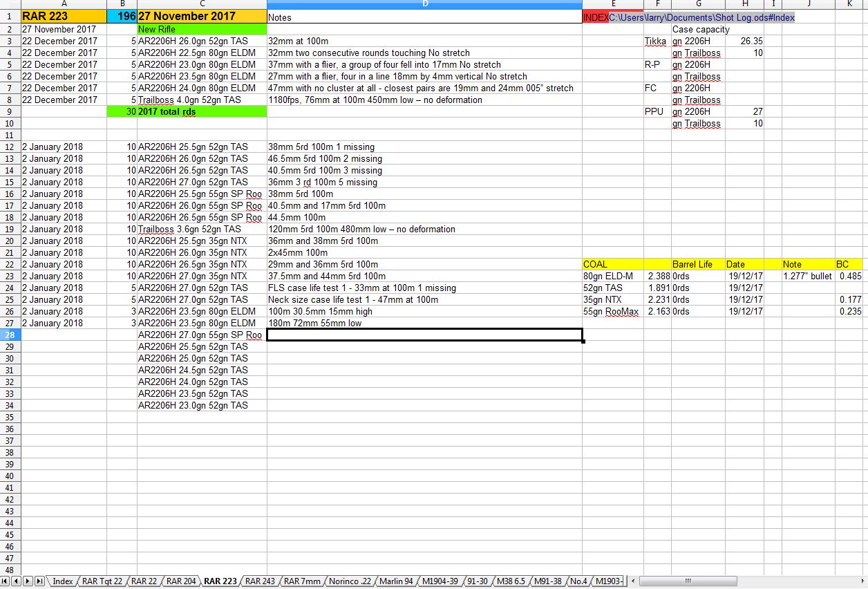
Task: Click the red INDEX cell
Action: pos(595,17)
